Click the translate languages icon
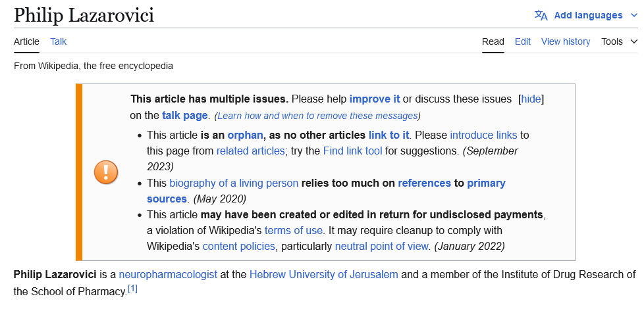644x309 pixels. (541, 15)
